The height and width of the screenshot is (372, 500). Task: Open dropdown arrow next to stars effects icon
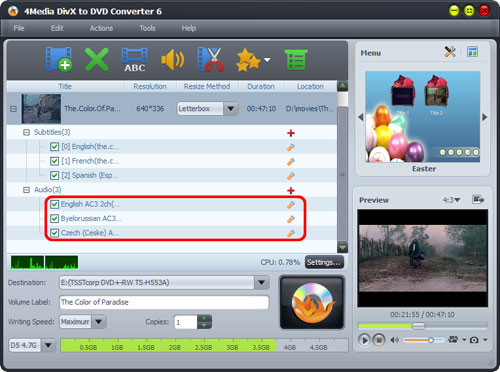[267, 60]
